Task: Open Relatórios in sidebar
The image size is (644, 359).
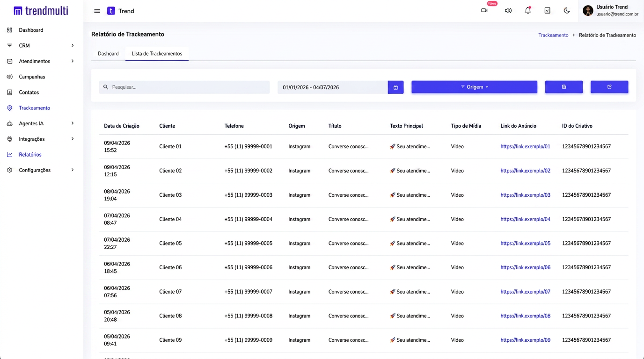Action: point(30,155)
